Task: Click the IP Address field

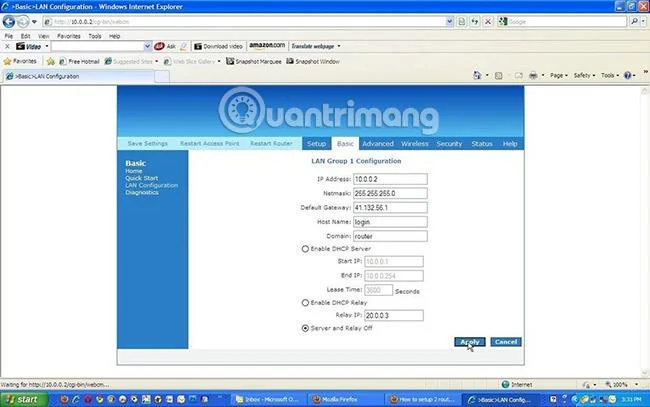Action: [390, 179]
